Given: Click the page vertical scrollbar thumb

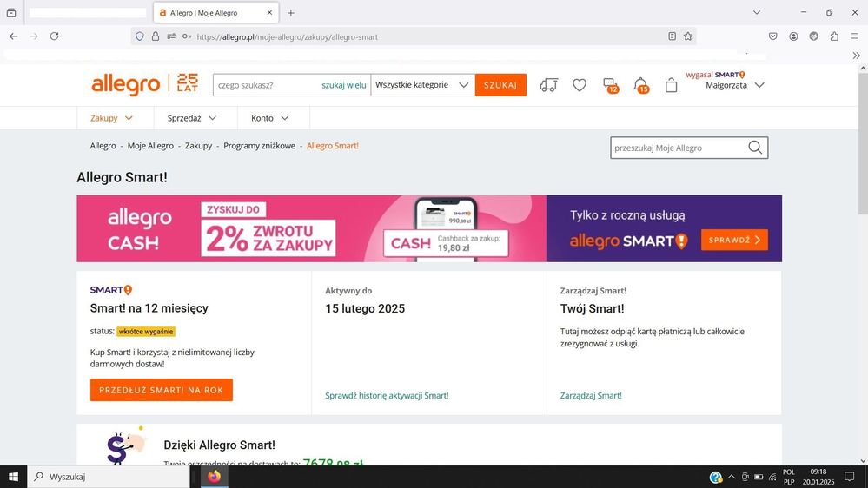Looking at the screenshot, I should 863,144.
